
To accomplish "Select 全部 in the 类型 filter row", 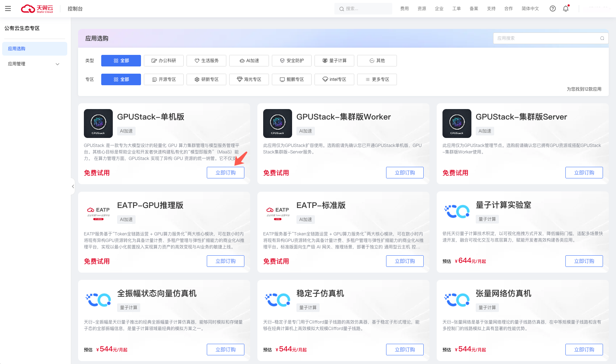I will 121,61.
